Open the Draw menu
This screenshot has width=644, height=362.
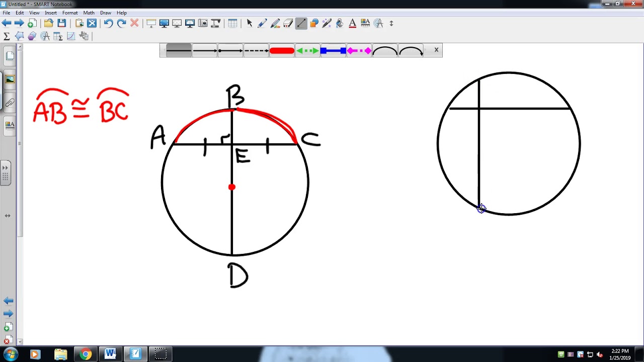[x=106, y=13]
